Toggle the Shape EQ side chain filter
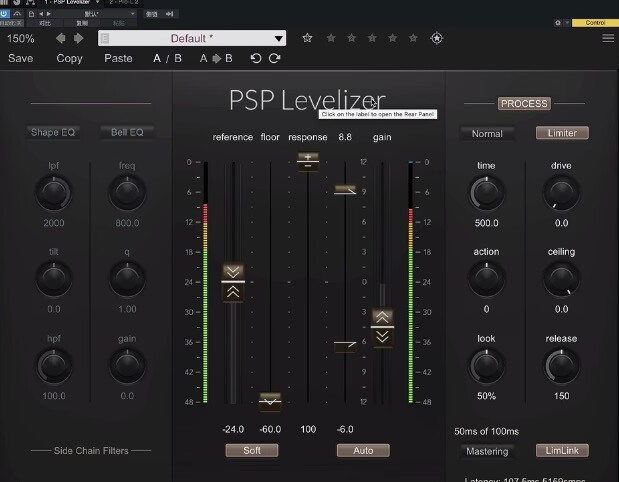Screen dimensions: 619x482 53,132
